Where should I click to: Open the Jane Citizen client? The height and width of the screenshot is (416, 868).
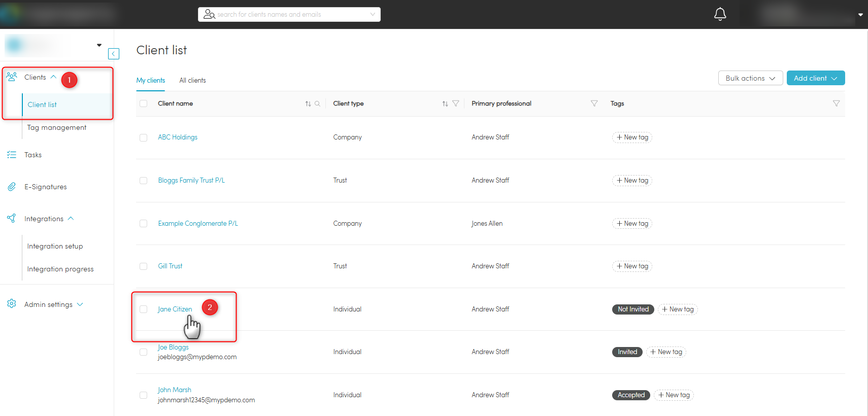[x=175, y=309]
